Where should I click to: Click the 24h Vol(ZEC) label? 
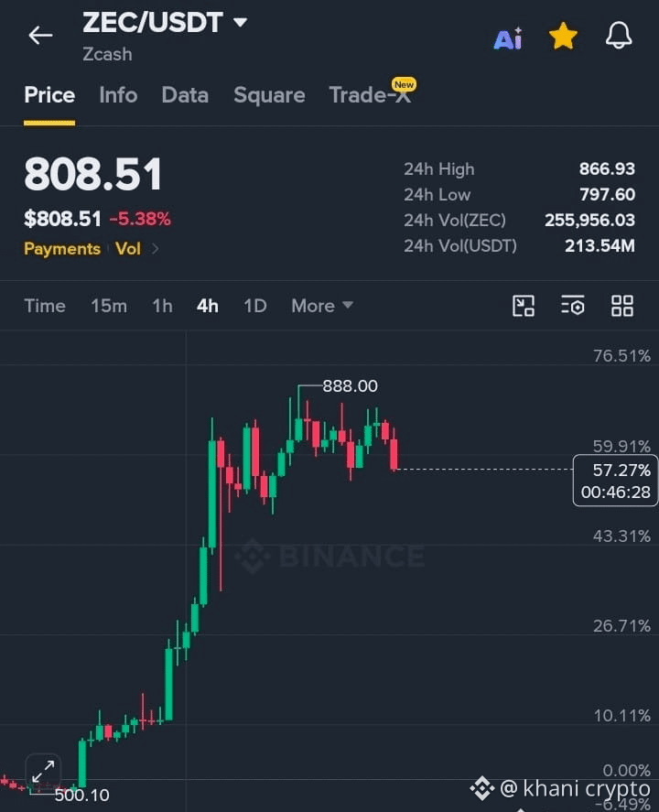pyautogui.click(x=455, y=220)
